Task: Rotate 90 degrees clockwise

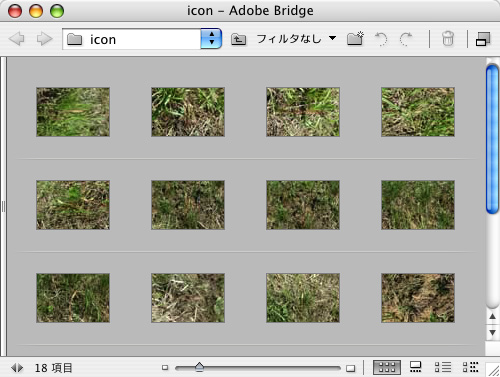Action: [x=406, y=39]
